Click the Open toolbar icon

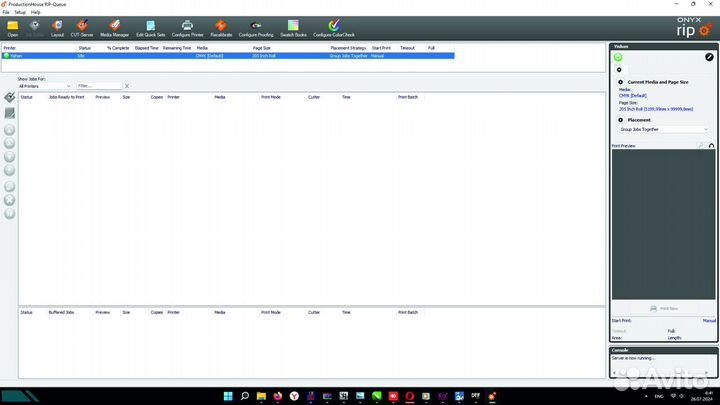point(12,25)
